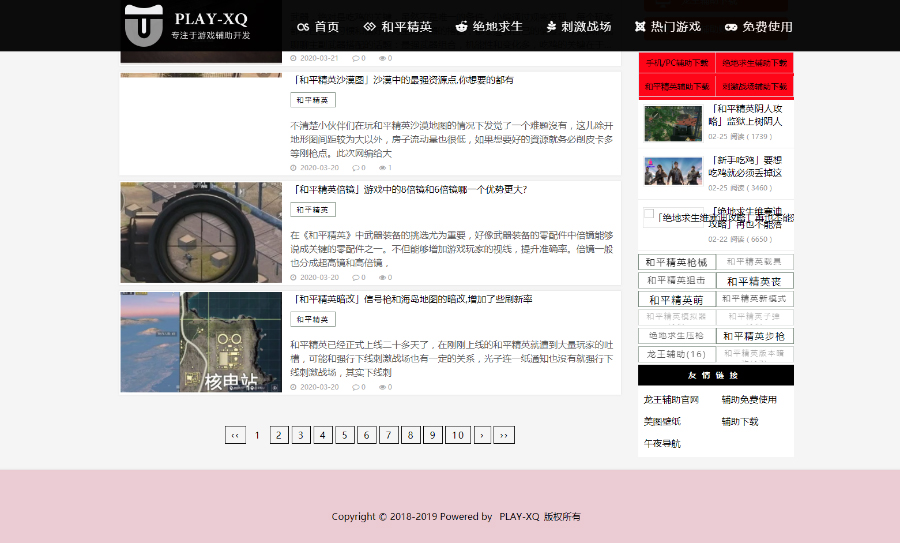Open the 和平精英 navigation item
The image size is (900, 543).
tap(397, 26)
